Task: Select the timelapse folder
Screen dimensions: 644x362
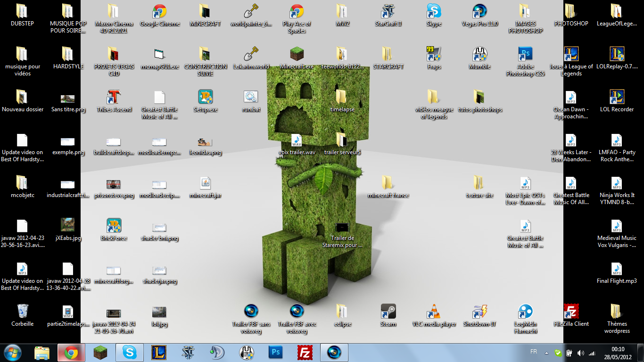Action: click(x=342, y=101)
